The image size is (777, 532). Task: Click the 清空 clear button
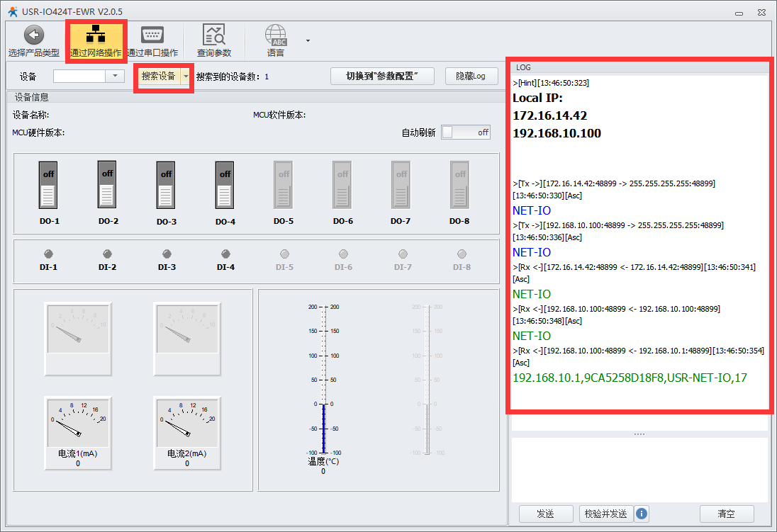pos(727,514)
